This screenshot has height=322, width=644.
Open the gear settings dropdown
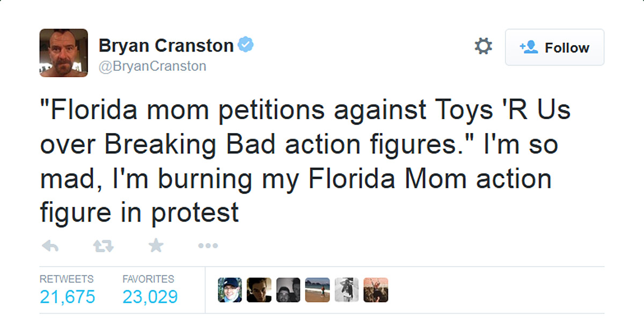point(483,47)
